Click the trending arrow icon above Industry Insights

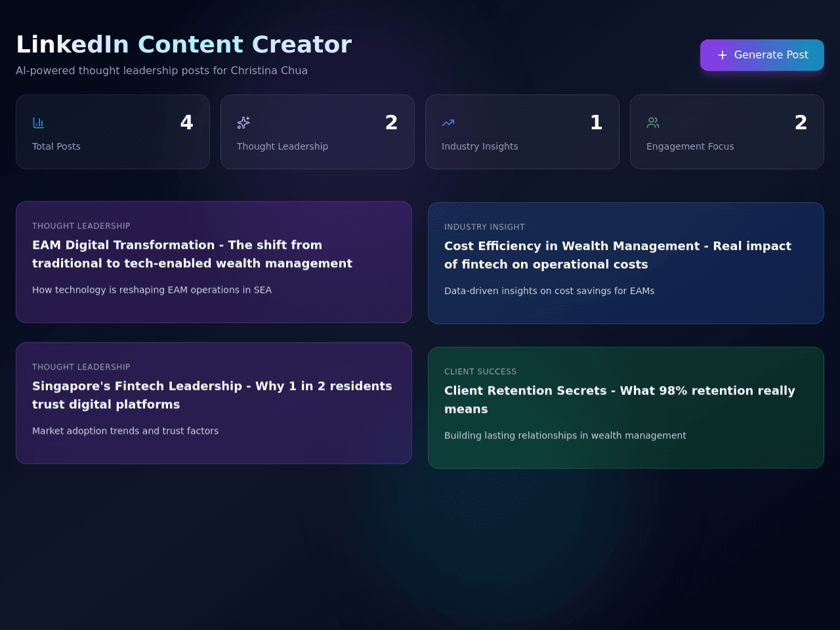point(448,123)
